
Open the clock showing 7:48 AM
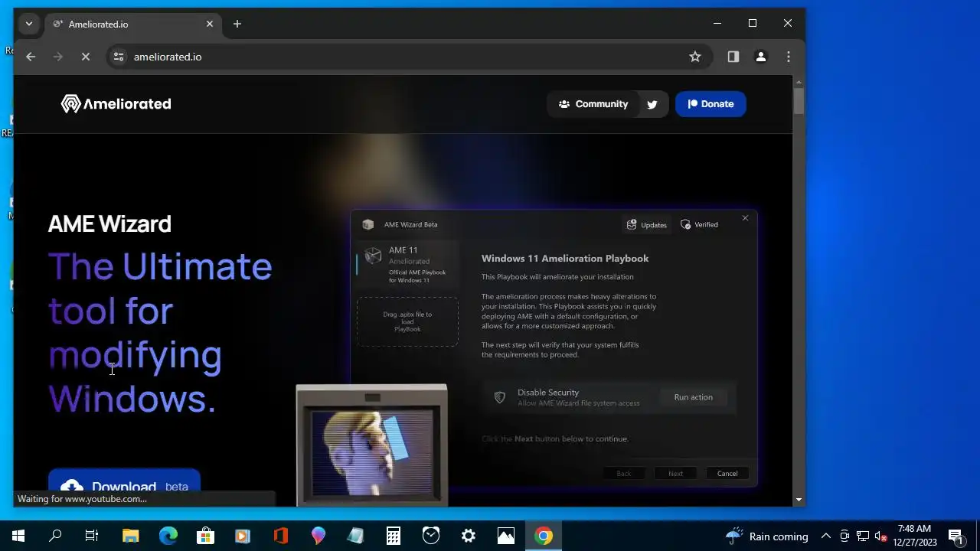point(915,536)
